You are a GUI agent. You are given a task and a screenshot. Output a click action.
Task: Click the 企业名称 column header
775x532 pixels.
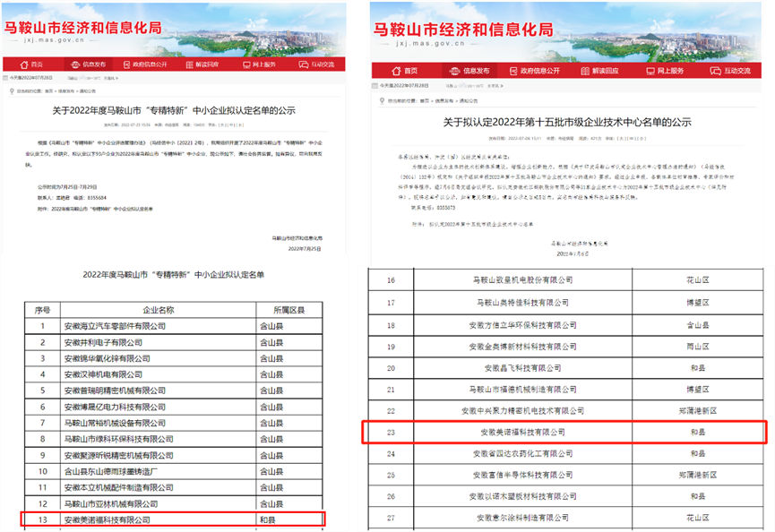[x=159, y=310]
